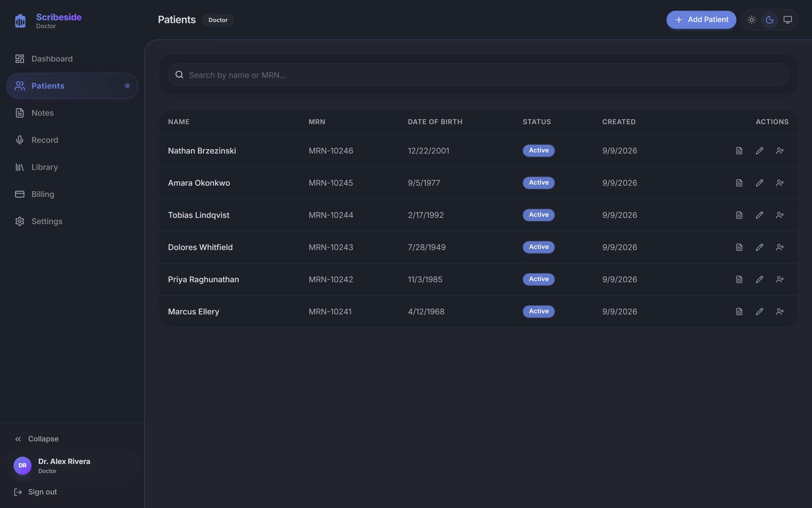Screen dimensions: 812x508
Task: Edit Tobias Lindqvist's record with pencil icon
Action: pos(760,215)
